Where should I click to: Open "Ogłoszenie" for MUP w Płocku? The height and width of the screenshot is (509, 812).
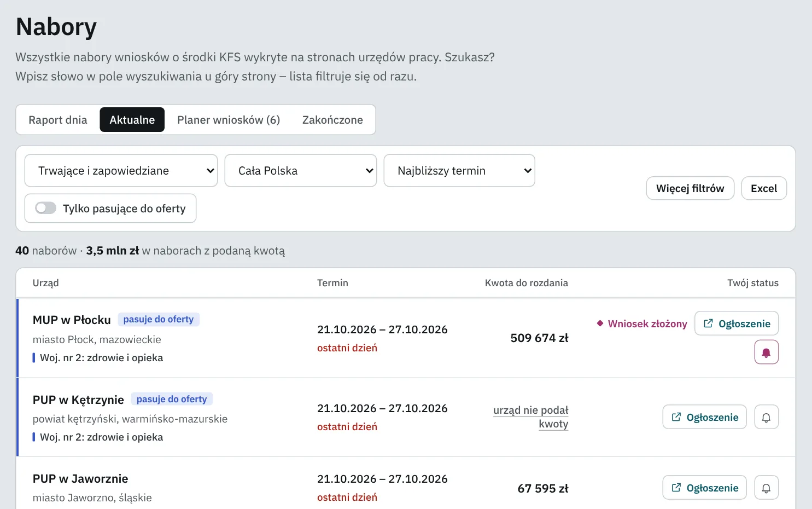[737, 323]
